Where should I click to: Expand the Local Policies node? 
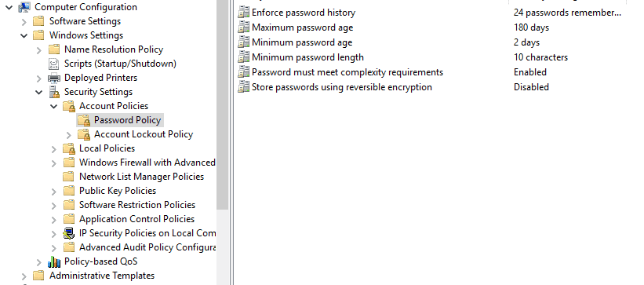click(x=54, y=149)
